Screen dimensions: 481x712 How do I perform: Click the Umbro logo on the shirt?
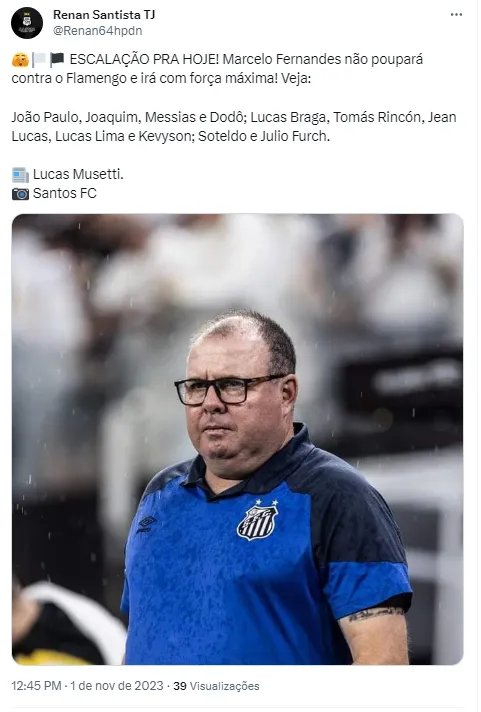coord(146,524)
